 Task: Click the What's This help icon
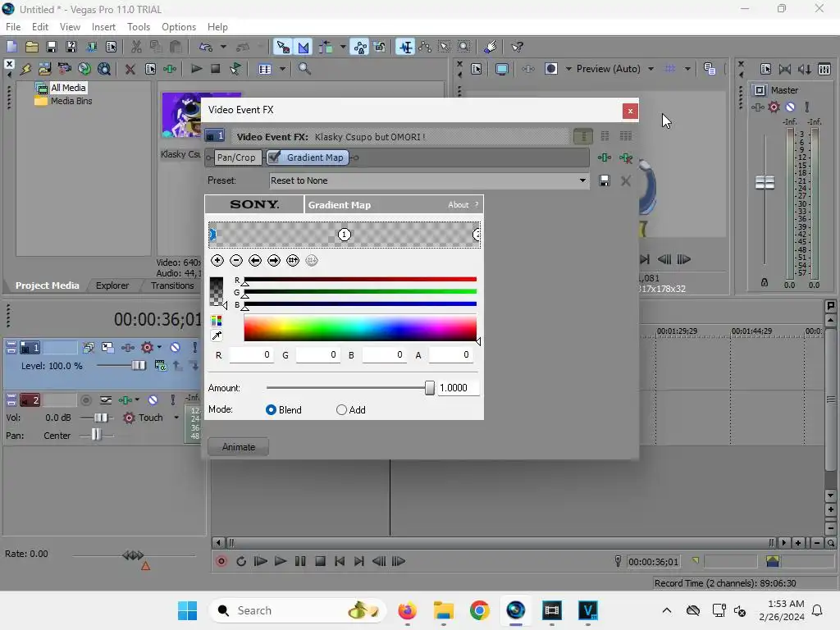point(517,47)
